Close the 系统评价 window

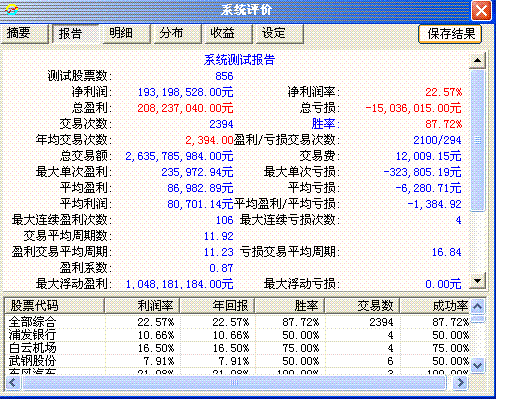point(481,10)
